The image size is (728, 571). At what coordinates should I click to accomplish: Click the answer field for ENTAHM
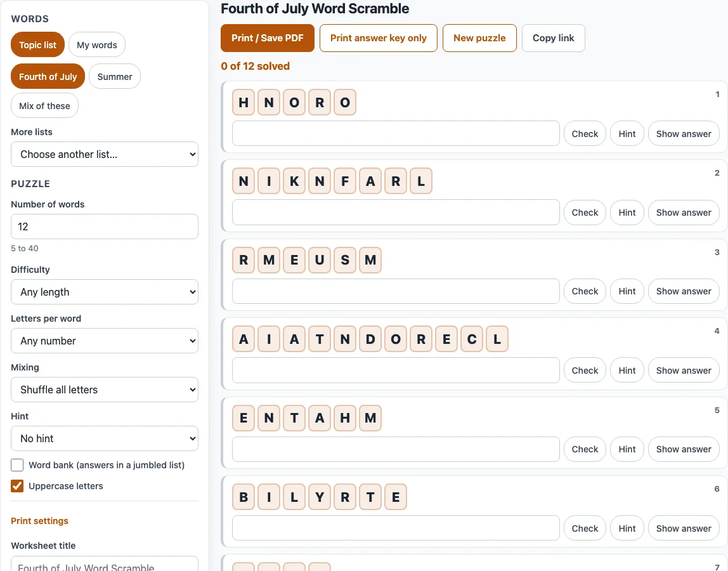tap(396, 449)
